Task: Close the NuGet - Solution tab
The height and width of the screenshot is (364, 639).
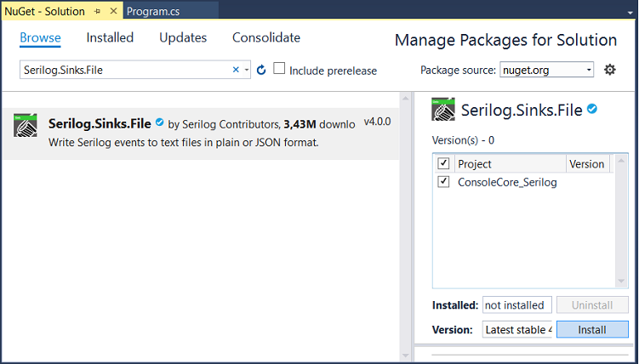Action: pyautogui.click(x=114, y=11)
